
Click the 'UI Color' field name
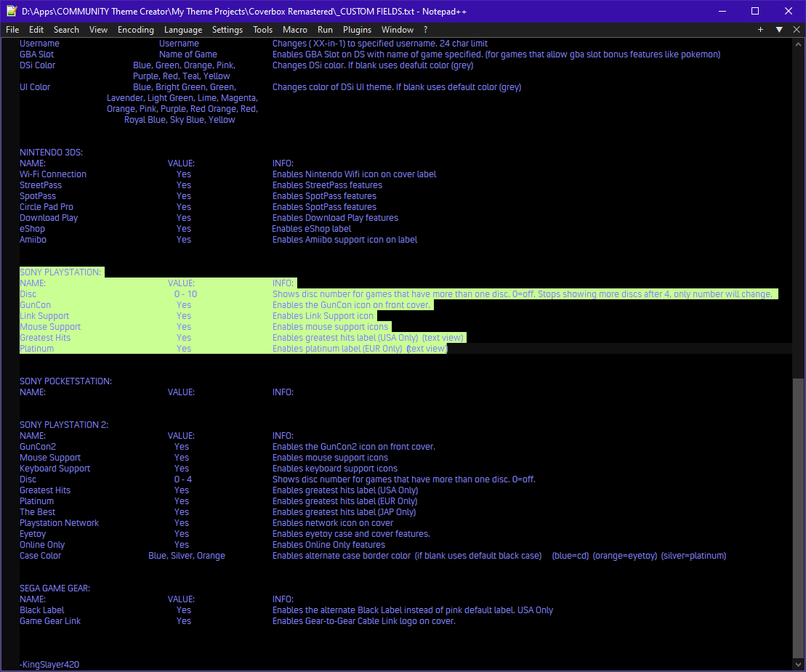click(x=35, y=87)
